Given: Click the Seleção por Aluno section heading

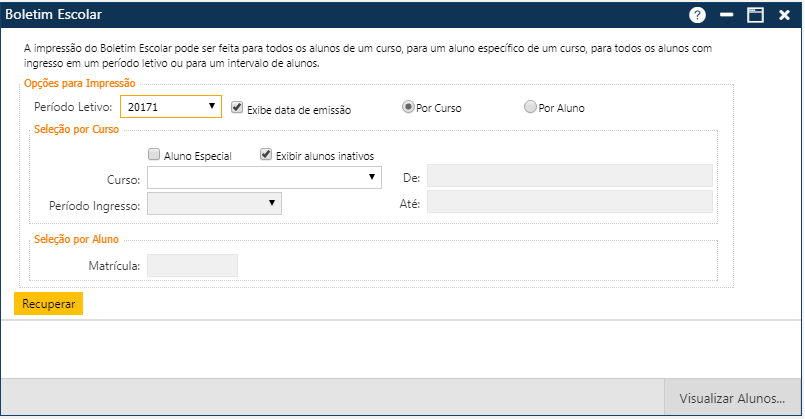Looking at the screenshot, I should tap(76, 239).
